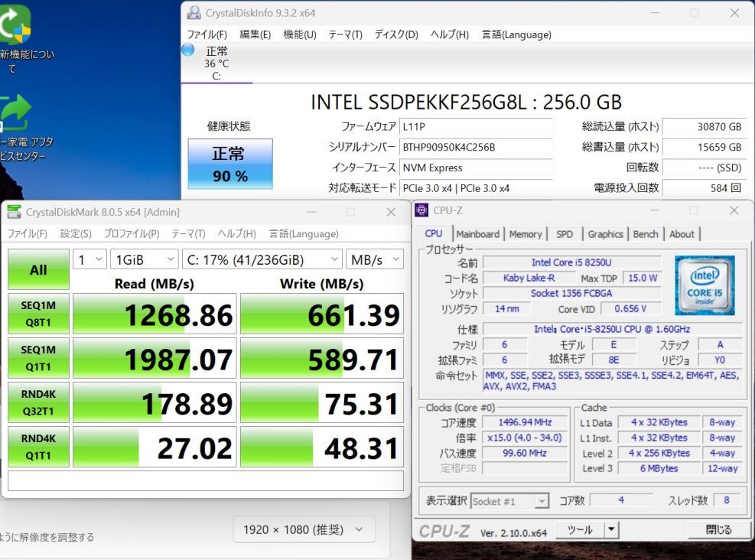Click the serial number BTHP90950K4C256B
Image resolution: width=755 pixels, height=560 pixels.
point(476,148)
